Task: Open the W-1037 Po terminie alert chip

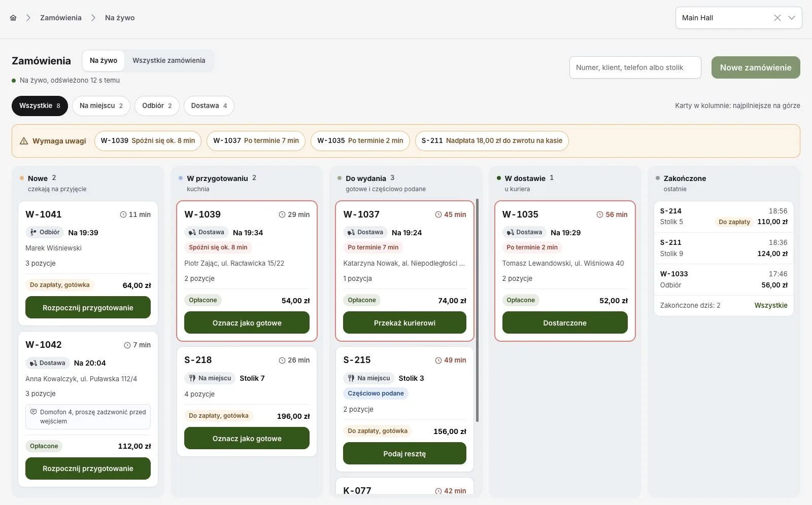Action: pyautogui.click(x=256, y=141)
